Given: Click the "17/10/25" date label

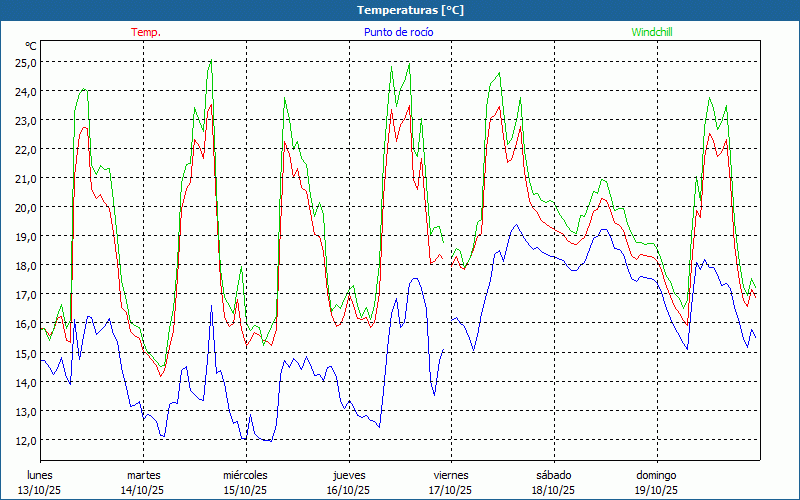Looking at the screenshot, I should click(x=451, y=490).
